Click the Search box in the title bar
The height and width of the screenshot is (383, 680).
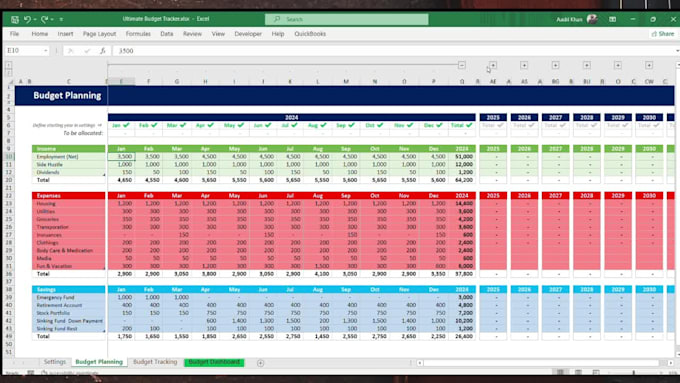tap(347, 19)
